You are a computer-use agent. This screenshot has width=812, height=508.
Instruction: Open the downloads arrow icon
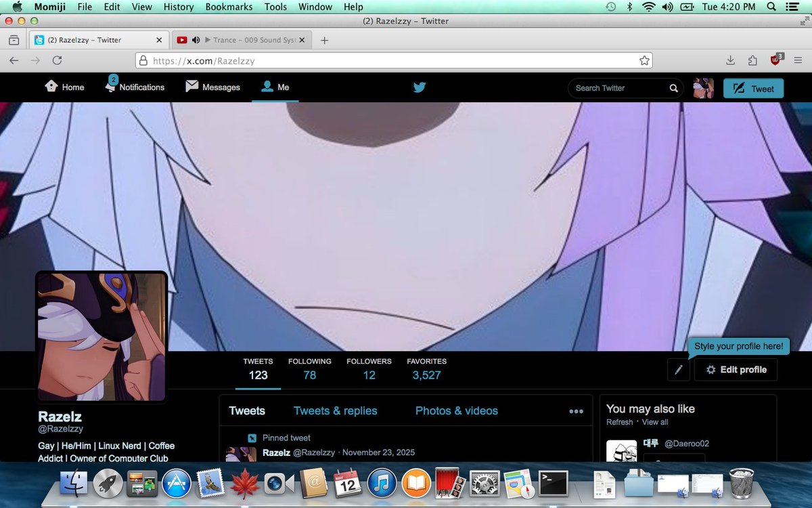730,60
